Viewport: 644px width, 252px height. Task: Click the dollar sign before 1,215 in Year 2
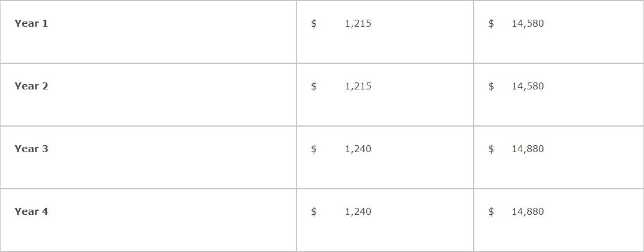pos(314,86)
